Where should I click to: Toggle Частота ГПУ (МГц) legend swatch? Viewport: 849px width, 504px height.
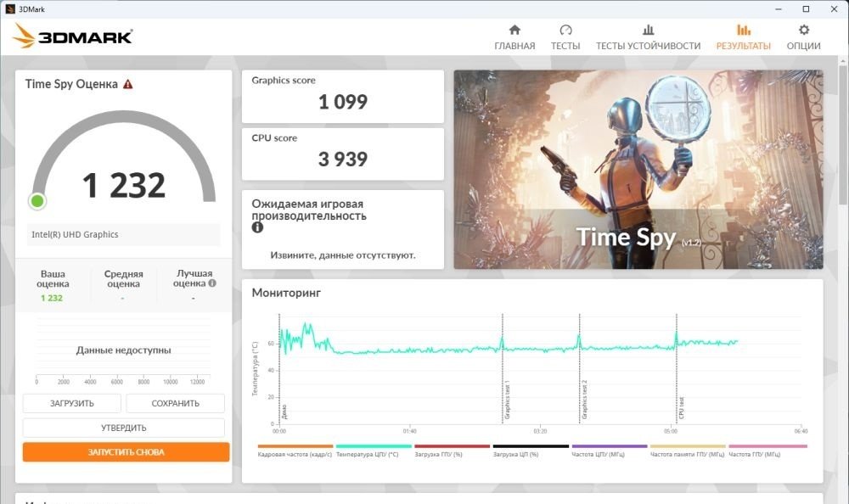pyautogui.click(x=767, y=446)
